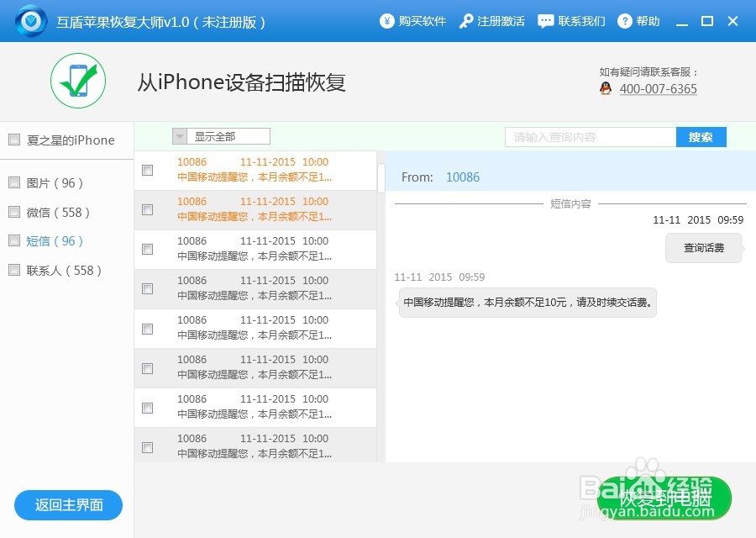Select 微信 (558) category

pyautogui.click(x=58, y=213)
